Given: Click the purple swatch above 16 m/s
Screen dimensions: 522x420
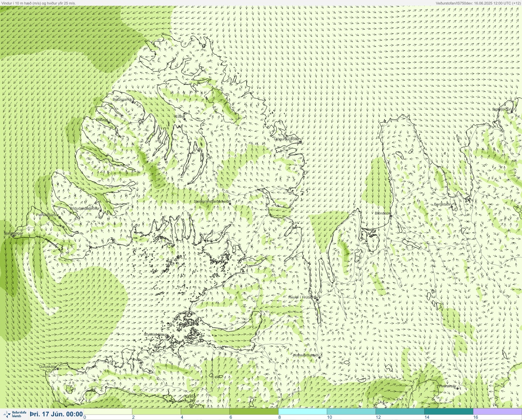Looking at the screenshot, I should click(x=498, y=411).
